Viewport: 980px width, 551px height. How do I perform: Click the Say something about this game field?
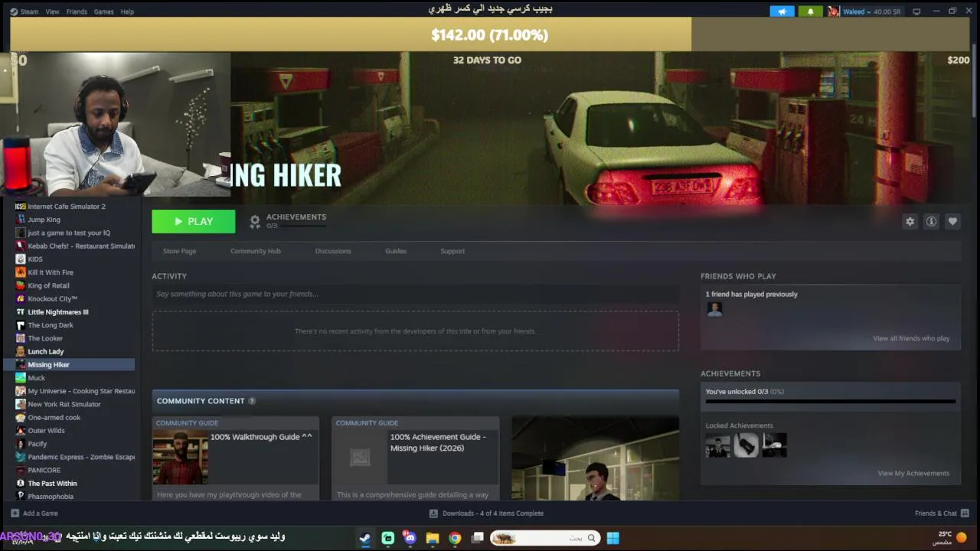tap(415, 294)
